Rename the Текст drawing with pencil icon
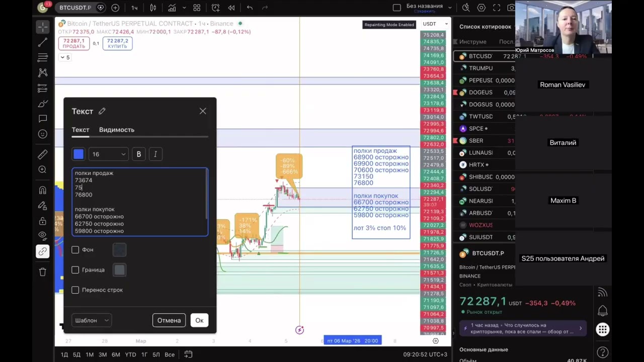 pos(102,111)
